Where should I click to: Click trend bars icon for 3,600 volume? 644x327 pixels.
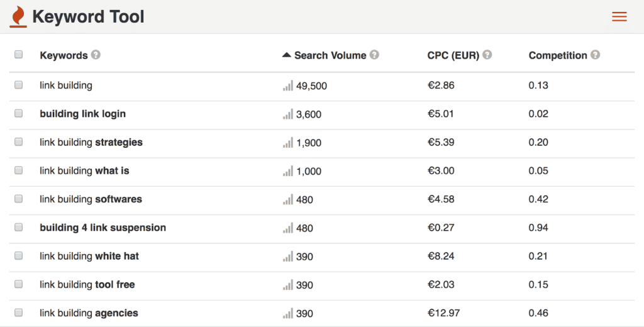(288, 114)
